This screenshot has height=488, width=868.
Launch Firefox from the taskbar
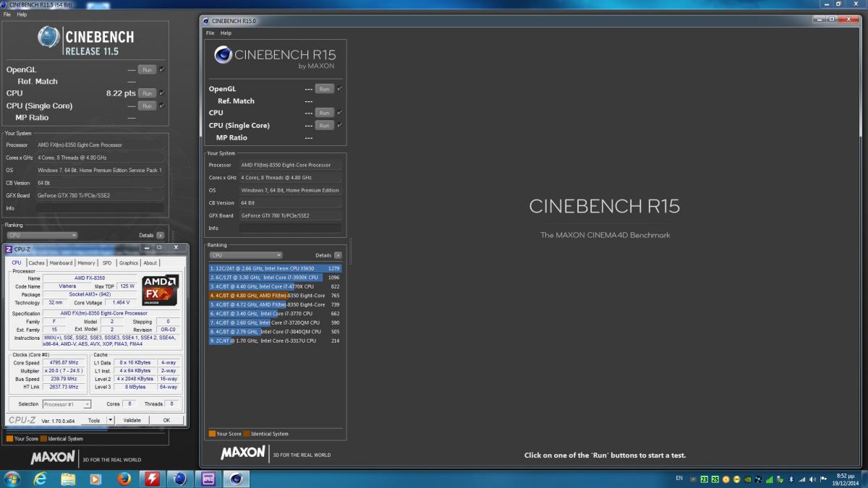124,479
